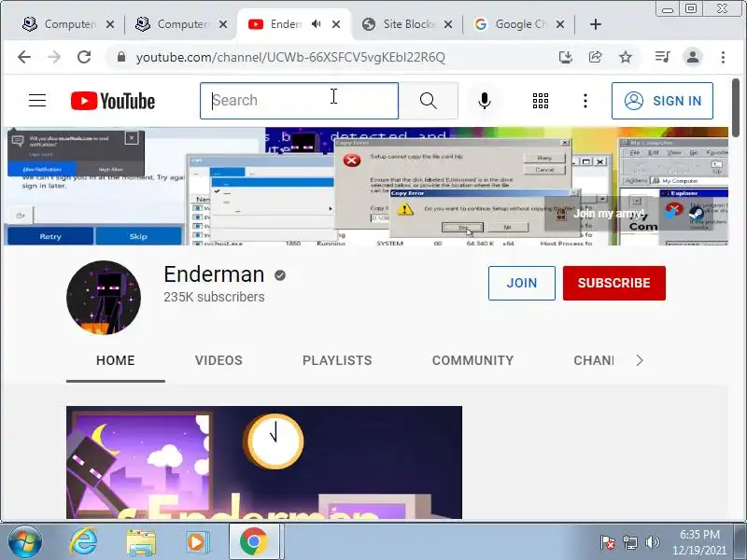Open the channel VIDEOS tab
The image size is (747, 560).
[x=218, y=360]
